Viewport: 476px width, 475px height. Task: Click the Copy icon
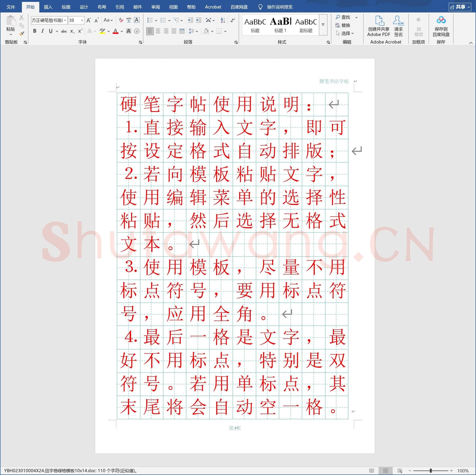coord(22,26)
